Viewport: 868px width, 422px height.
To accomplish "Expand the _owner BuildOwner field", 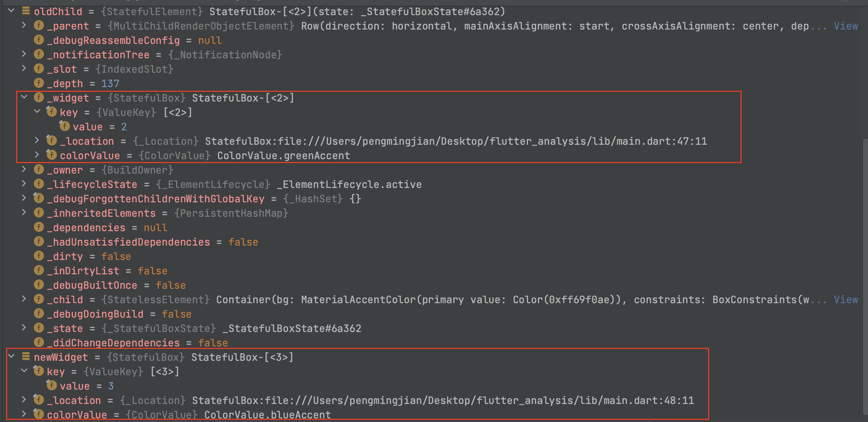I will point(24,169).
